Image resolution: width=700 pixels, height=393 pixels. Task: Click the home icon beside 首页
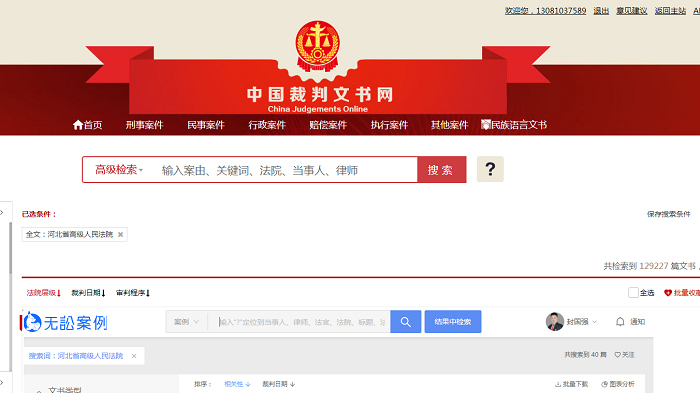point(78,125)
